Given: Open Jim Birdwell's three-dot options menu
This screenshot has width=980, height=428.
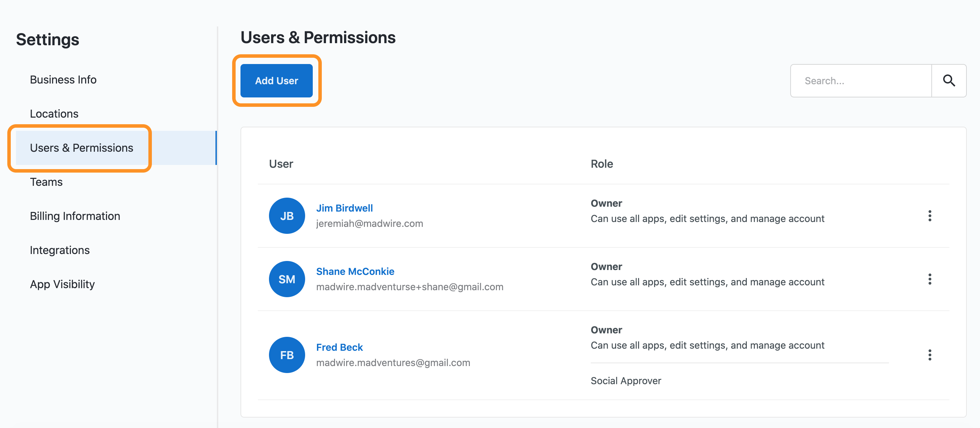Looking at the screenshot, I should 930,216.
